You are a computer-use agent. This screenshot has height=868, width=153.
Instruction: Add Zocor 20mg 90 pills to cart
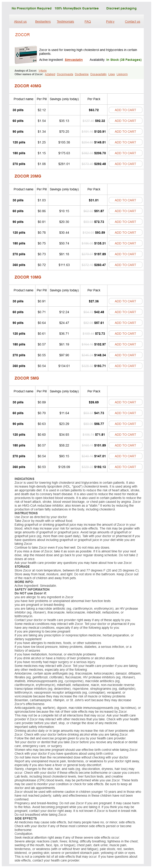tap(125, 222)
